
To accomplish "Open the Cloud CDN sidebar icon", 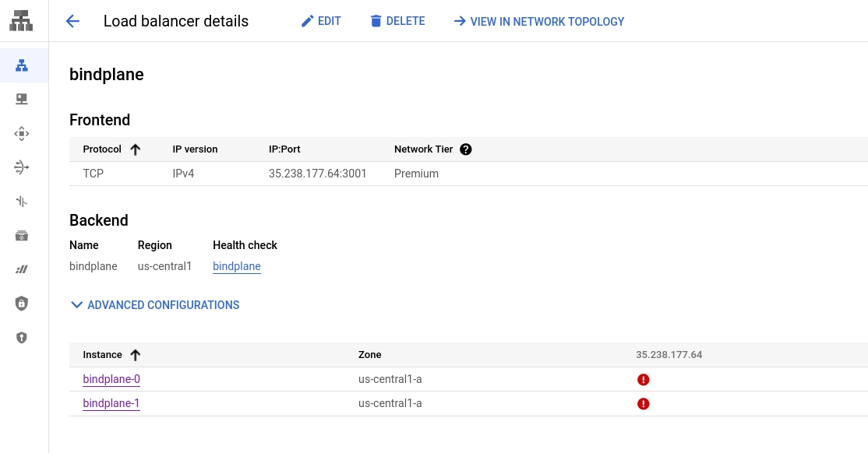I will (22, 133).
